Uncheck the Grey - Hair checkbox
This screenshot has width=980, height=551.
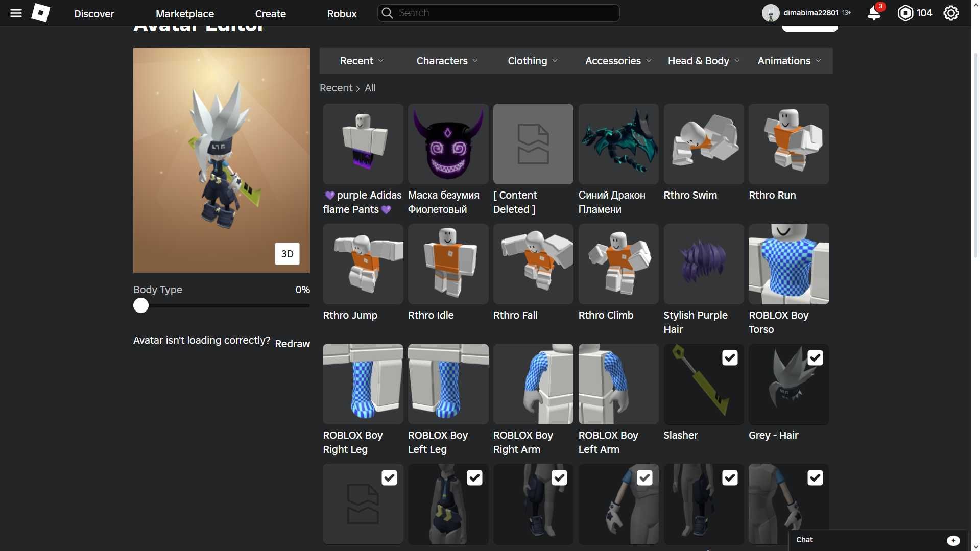[815, 358]
